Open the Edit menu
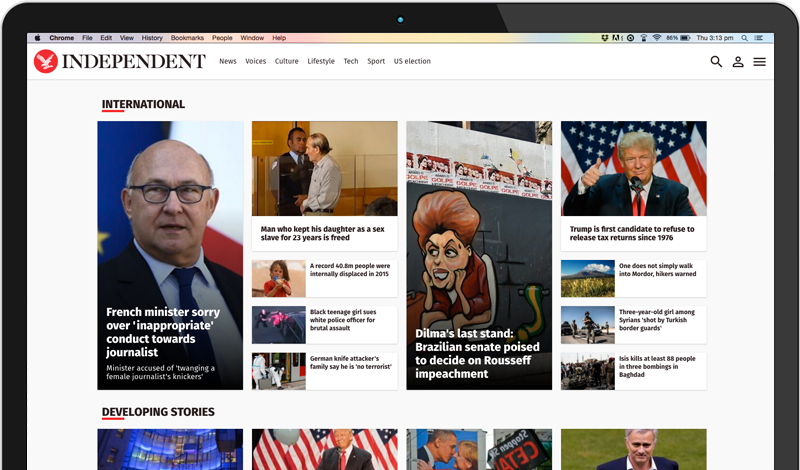 pos(106,38)
